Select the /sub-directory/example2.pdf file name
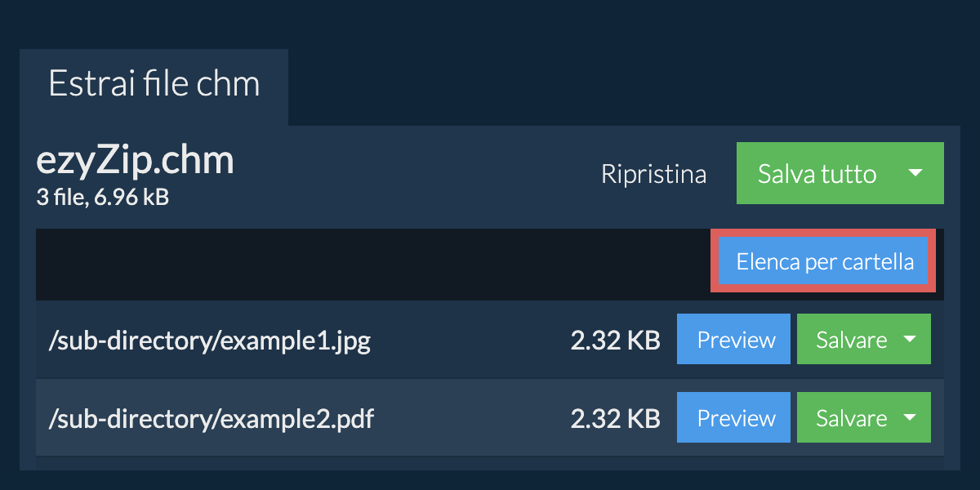 212,419
